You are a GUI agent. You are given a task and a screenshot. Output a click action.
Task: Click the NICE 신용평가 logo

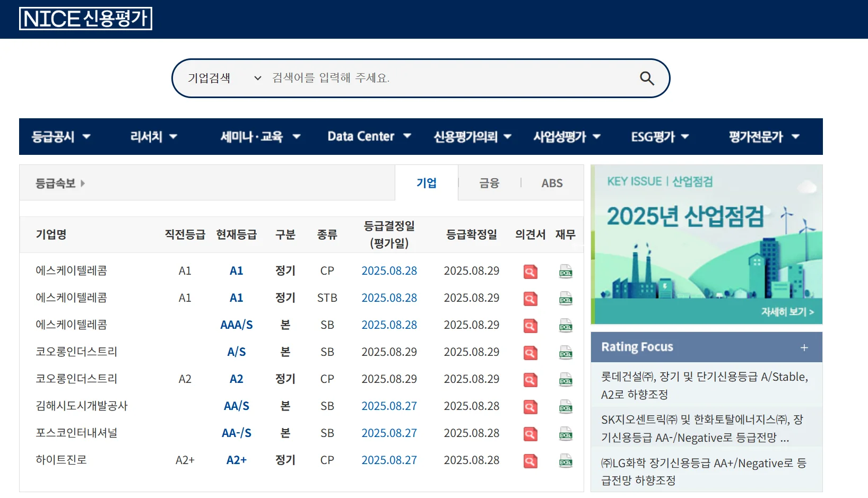tap(85, 19)
